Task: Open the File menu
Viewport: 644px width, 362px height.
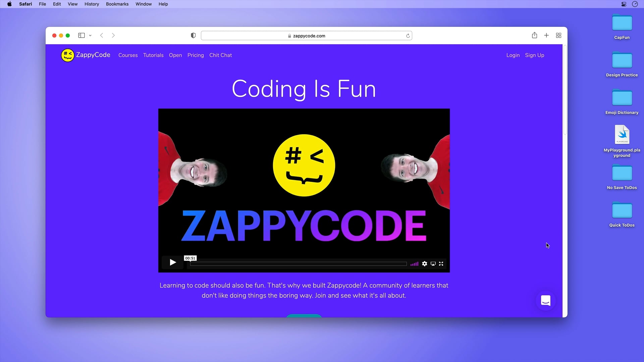Action: click(x=42, y=4)
